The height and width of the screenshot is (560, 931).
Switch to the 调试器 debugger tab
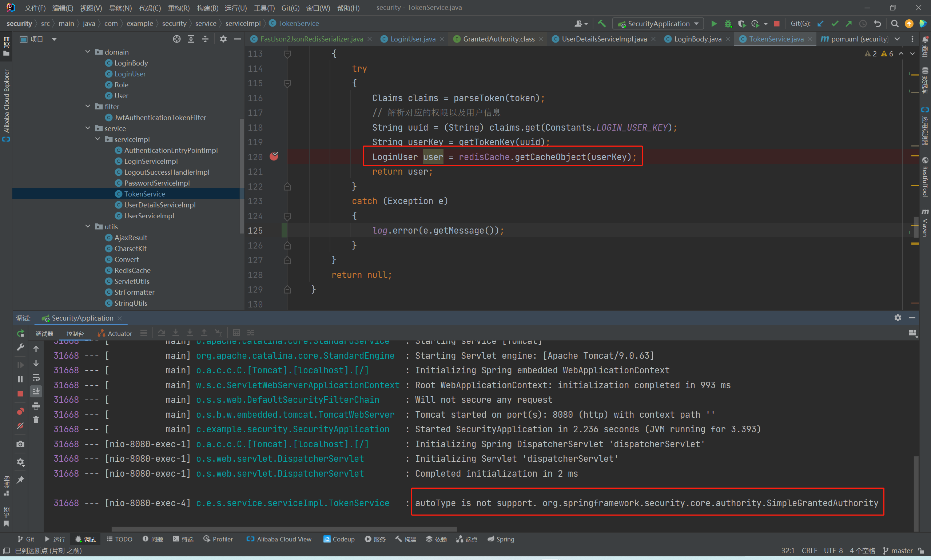(x=44, y=334)
